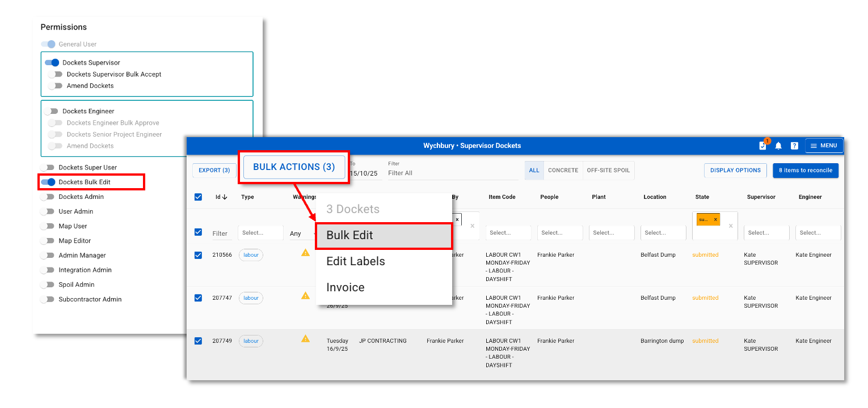Click the warning triangle for docket 207749
The image size is (868, 408).
305,339
